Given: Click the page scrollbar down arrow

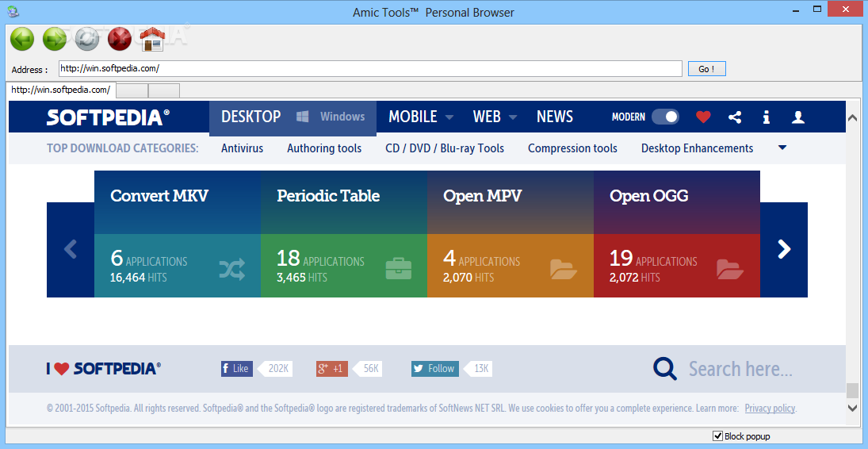Looking at the screenshot, I should pyautogui.click(x=852, y=408).
